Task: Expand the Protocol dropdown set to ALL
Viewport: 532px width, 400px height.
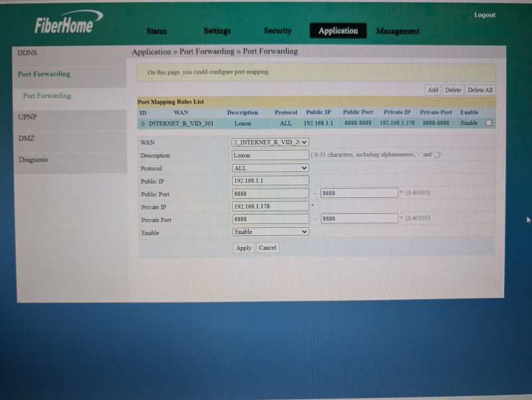Action: pos(270,168)
